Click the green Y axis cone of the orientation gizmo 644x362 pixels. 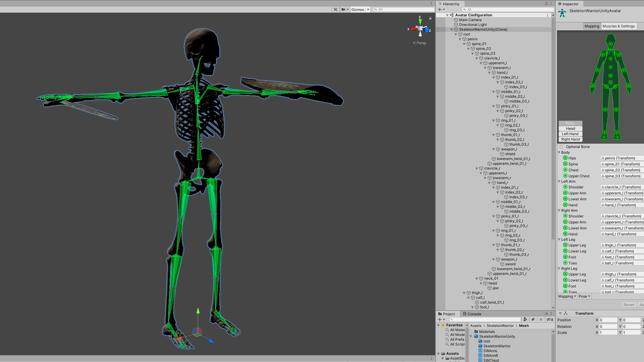click(x=420, y=21)
